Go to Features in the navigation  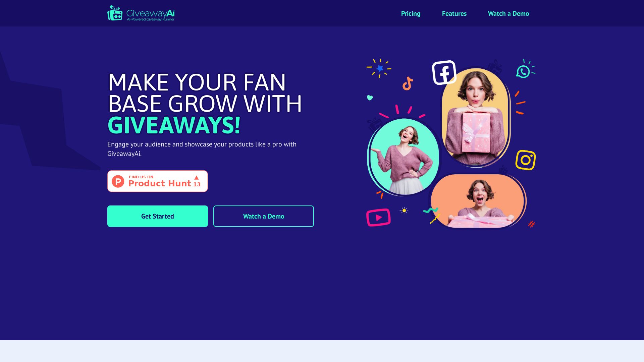454,13
